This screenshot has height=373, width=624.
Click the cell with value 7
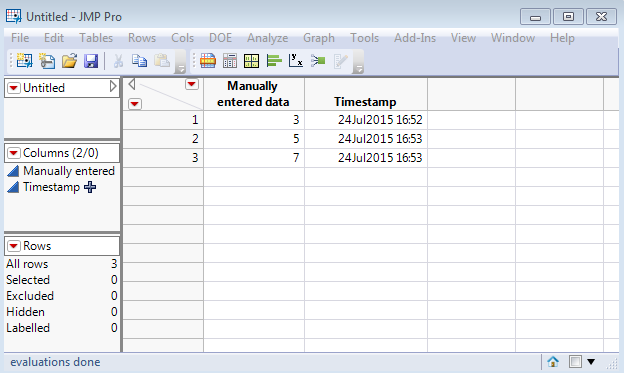click(x=254, y=158)
